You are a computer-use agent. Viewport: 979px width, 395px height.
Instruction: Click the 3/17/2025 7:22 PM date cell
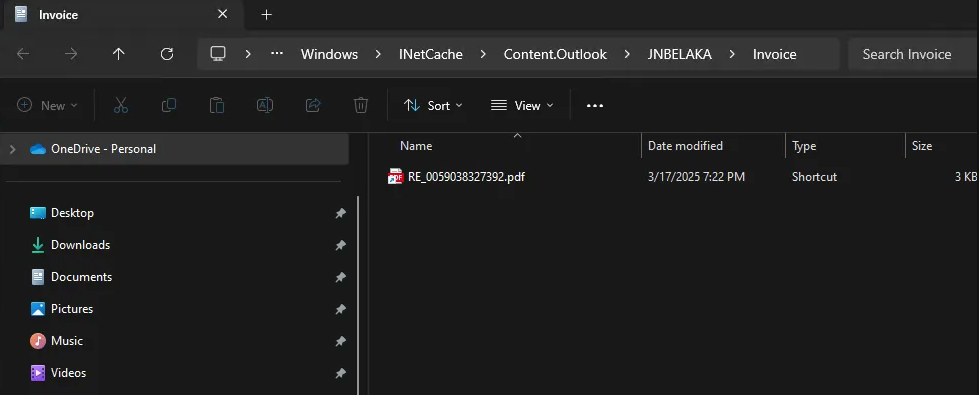point(696,177)
